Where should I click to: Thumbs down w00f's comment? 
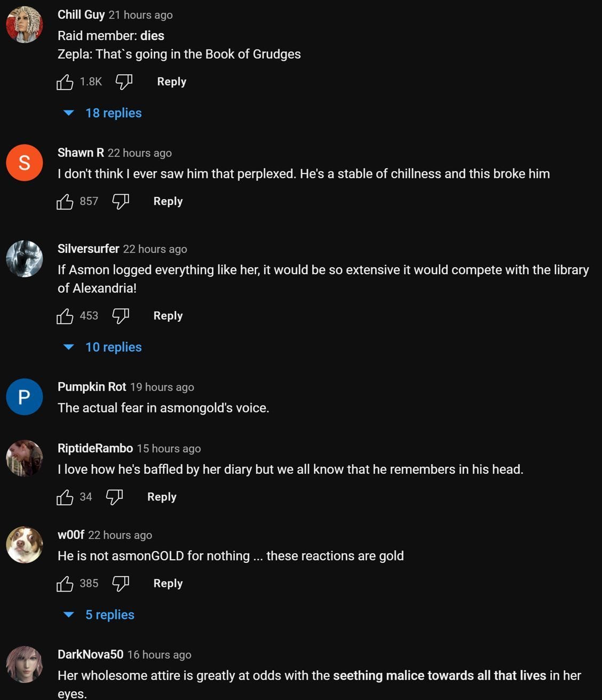(121, 583)
